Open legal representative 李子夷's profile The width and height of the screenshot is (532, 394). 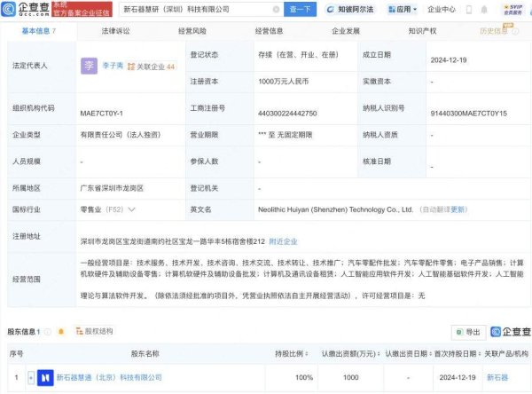coord(113,66)
